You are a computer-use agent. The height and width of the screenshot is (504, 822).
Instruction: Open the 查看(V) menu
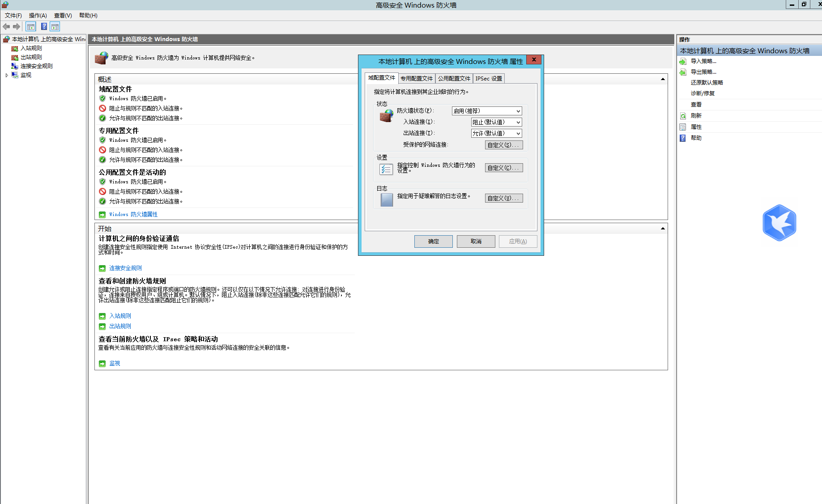click(63, 16)
